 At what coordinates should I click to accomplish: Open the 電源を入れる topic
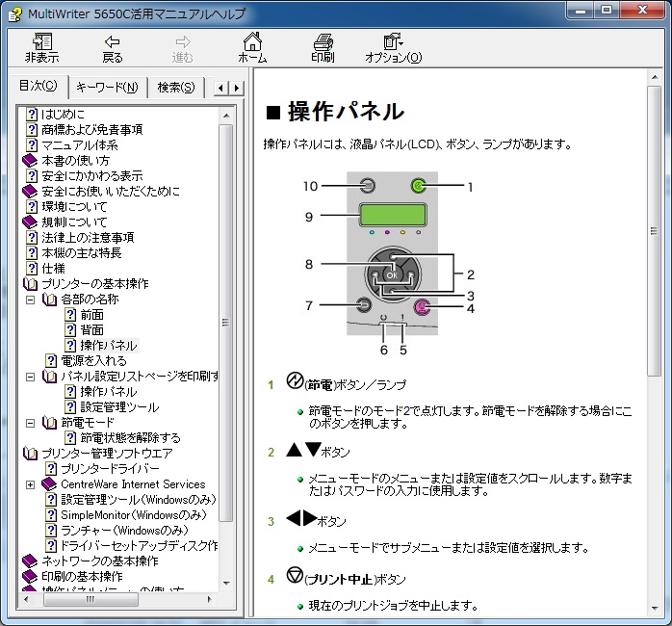93,361
